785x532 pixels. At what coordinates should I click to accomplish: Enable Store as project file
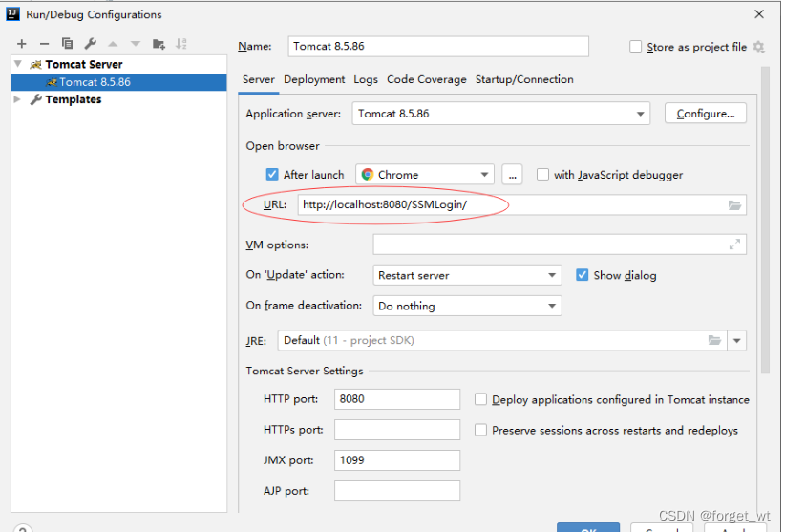(635, 47)
